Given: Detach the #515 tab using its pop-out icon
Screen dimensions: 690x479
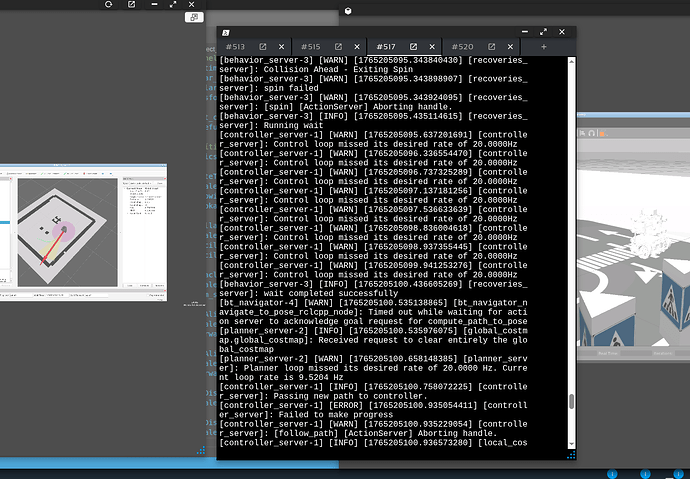Looking at the screenshot, I should (339, 47).
